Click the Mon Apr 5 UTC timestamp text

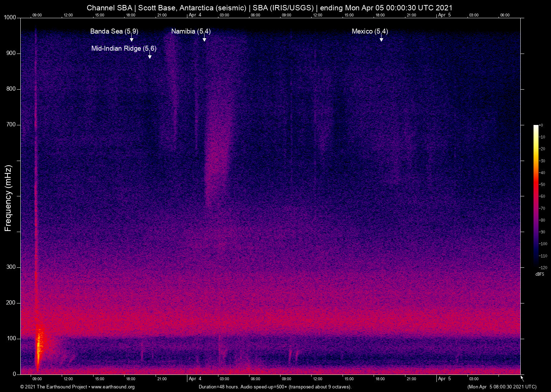501,387
